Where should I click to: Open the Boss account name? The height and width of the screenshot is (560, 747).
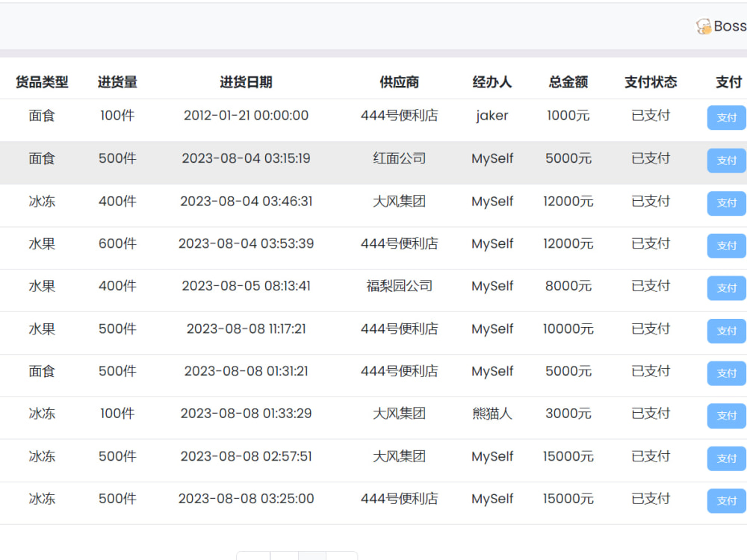point(730,26)
